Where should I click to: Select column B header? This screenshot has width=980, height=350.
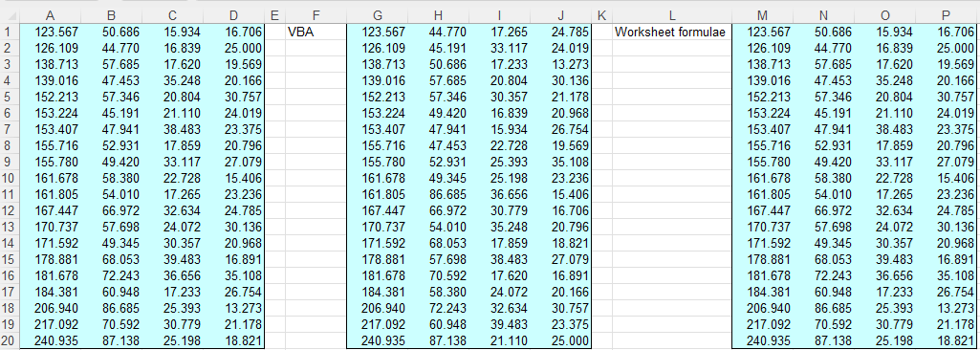tap(111, 15)
